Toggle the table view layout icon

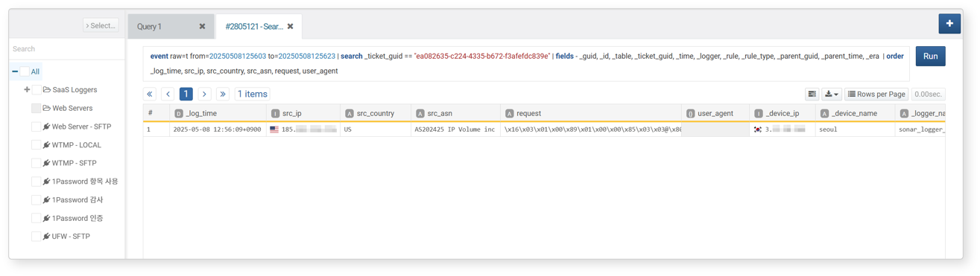coord(812,94)
